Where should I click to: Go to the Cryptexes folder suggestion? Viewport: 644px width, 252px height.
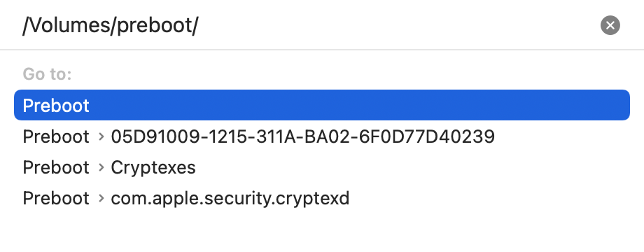point(321,167)
